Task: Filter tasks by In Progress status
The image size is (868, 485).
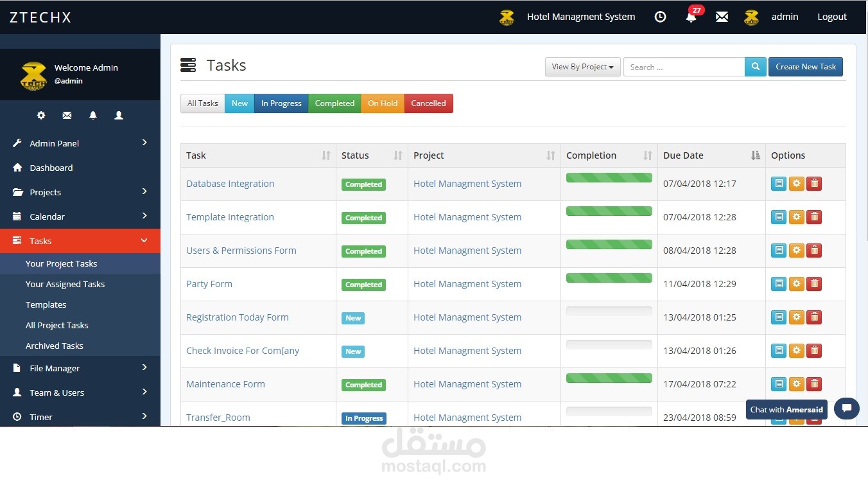Action: [281, 103]
